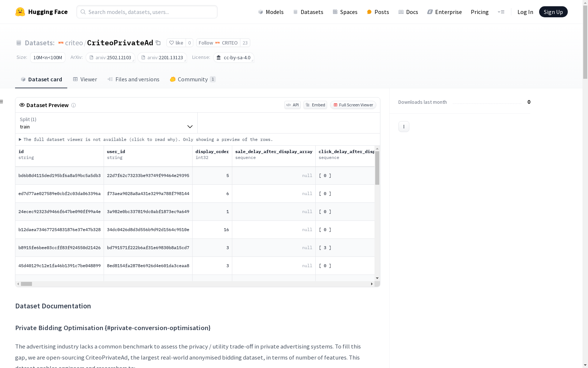
Task: Click the Datasets: breadcrumb link
Action: tap(40, 43)
